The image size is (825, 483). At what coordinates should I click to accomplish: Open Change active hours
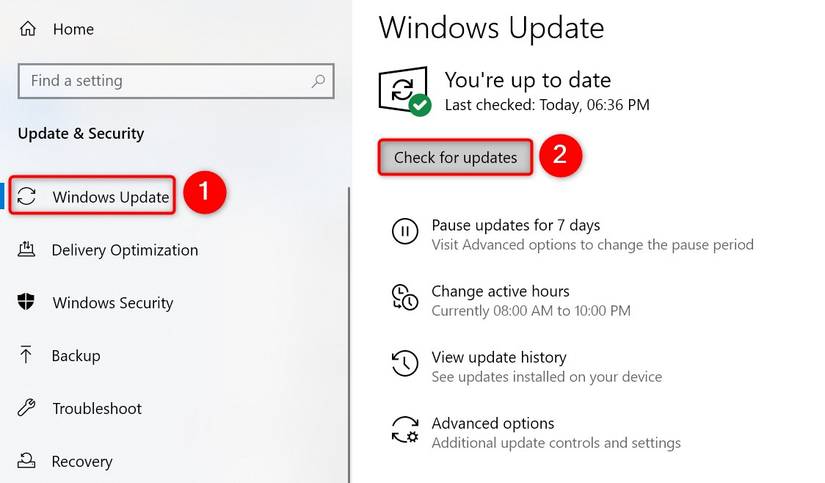click(x=500, y=291)
